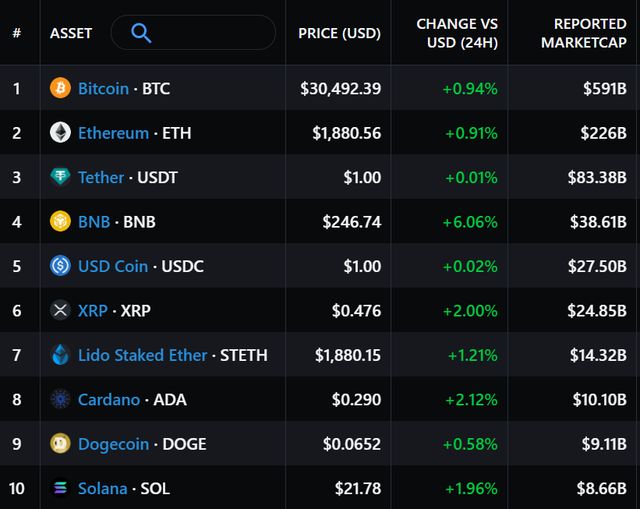This screenshot has width=640, height=509.
Task: Click the magnifying glass search icon
Action: (x=141, y=33)
